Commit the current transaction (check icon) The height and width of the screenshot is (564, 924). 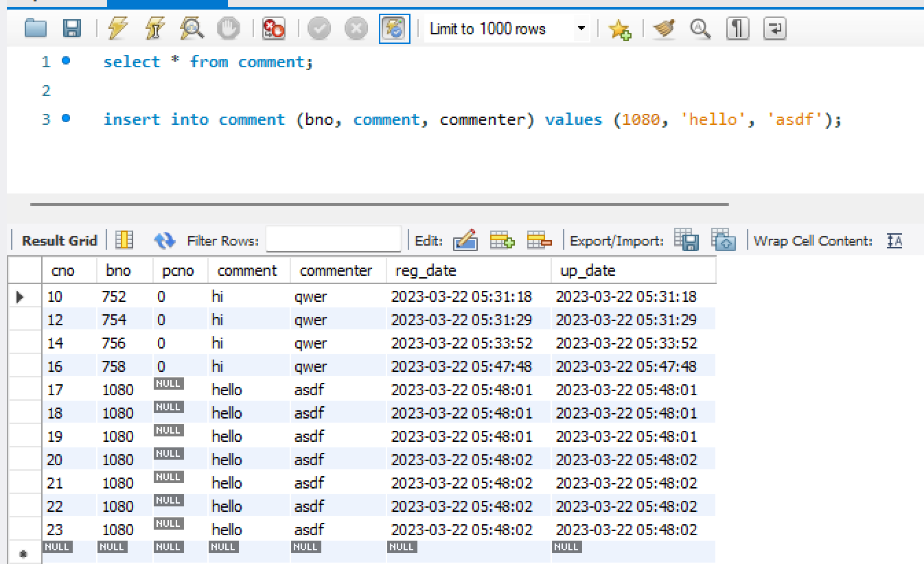pos(319,28)
